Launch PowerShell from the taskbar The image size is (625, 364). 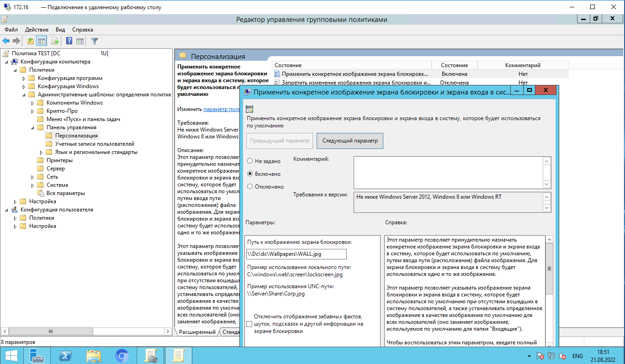coord(65,355)
